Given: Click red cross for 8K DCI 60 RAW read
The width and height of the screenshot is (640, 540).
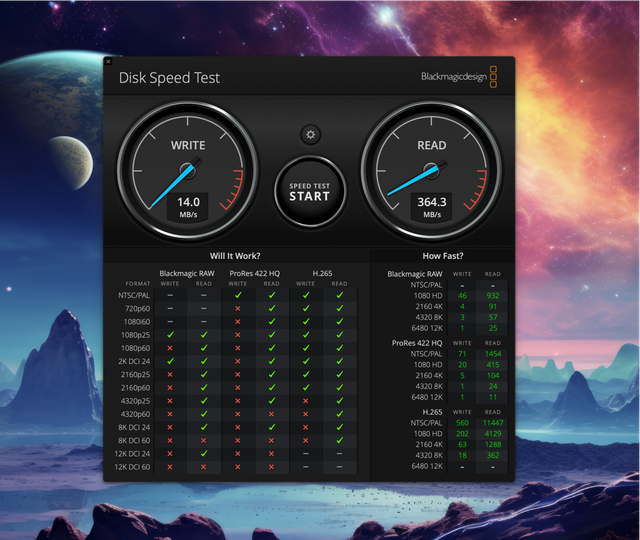Looking at the screenshot, I should [x=204, y=441].
